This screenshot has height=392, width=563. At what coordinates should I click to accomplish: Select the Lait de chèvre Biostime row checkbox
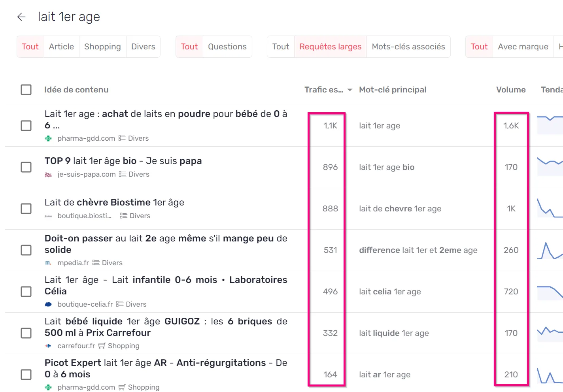click(x=26, y=209)
